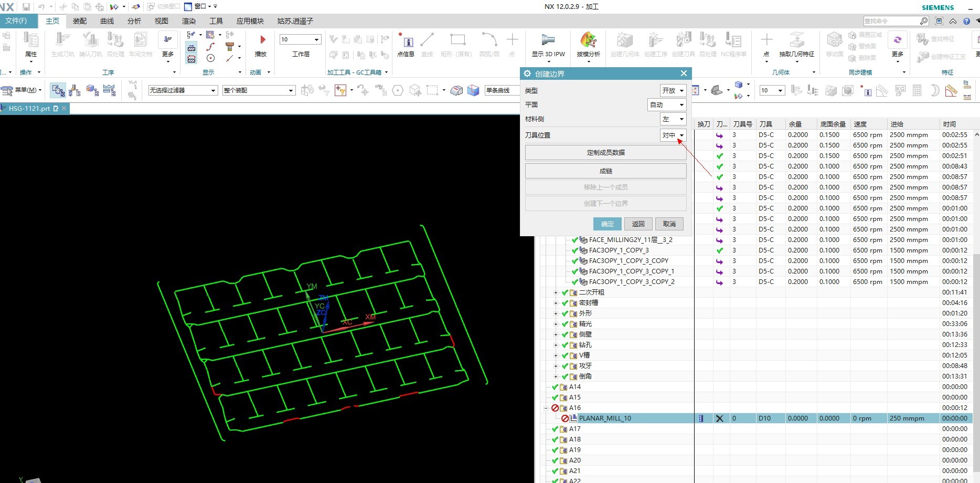This screenshot has height=483, width=980.
Task: Switch to the 应用模块 ribbon tab
Action: (x=250, y=21)
